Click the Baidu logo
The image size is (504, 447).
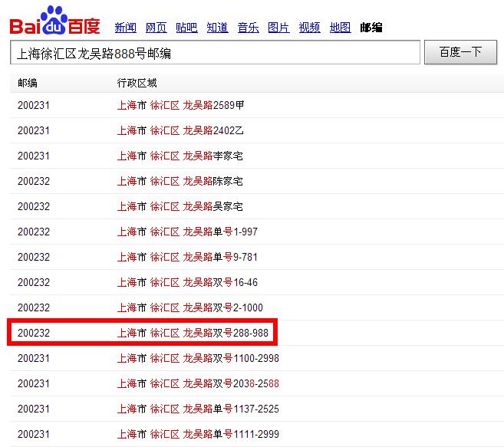[x=54, y=20]
